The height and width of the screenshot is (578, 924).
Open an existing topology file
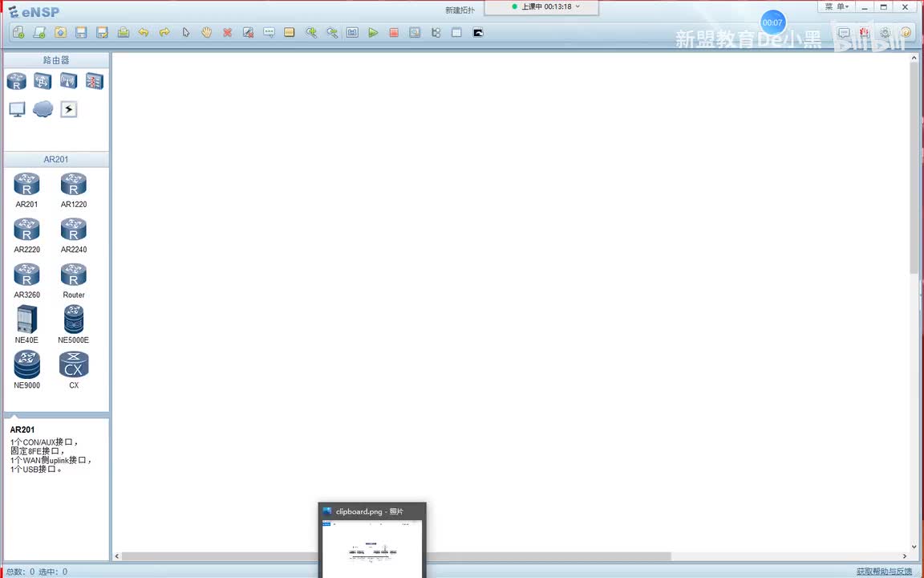pyautogui.click(x=60, y=32)
